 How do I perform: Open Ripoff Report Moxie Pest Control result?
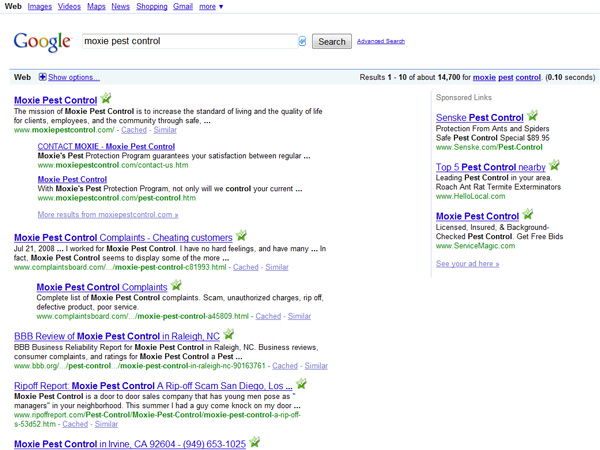(x=153, y=386)
